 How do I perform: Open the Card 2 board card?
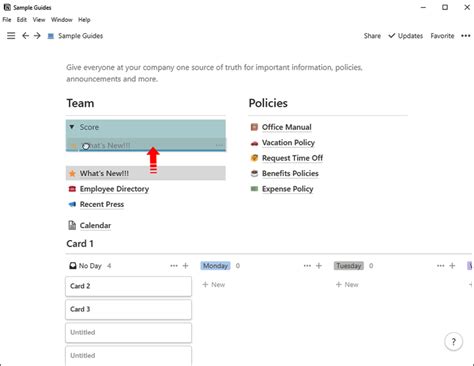coord(128,286)
